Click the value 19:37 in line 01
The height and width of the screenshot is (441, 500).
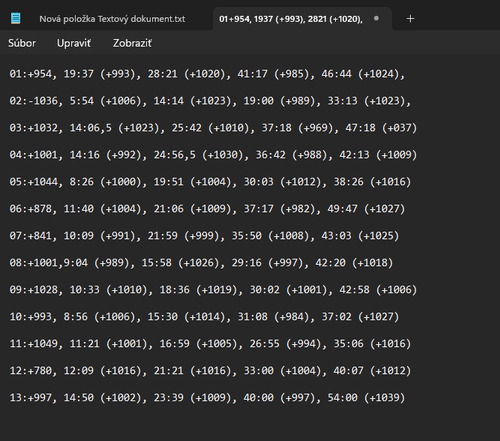(x=79, y=74)
